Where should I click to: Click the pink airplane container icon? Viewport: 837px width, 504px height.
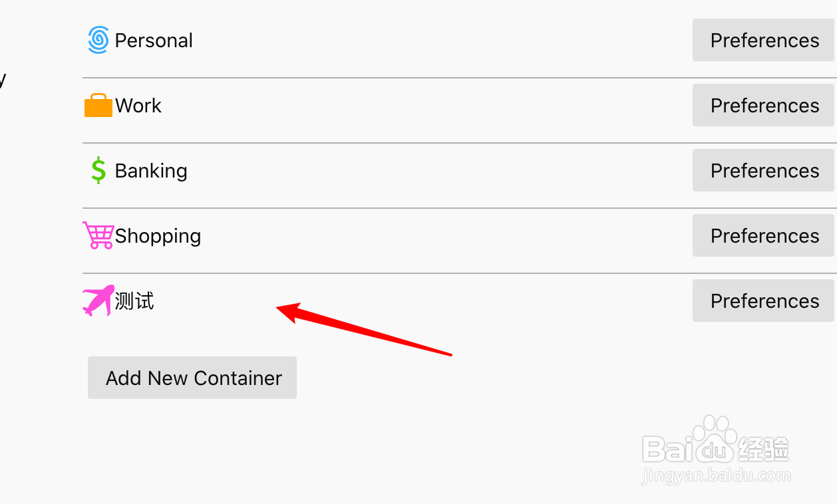[98, 301]
